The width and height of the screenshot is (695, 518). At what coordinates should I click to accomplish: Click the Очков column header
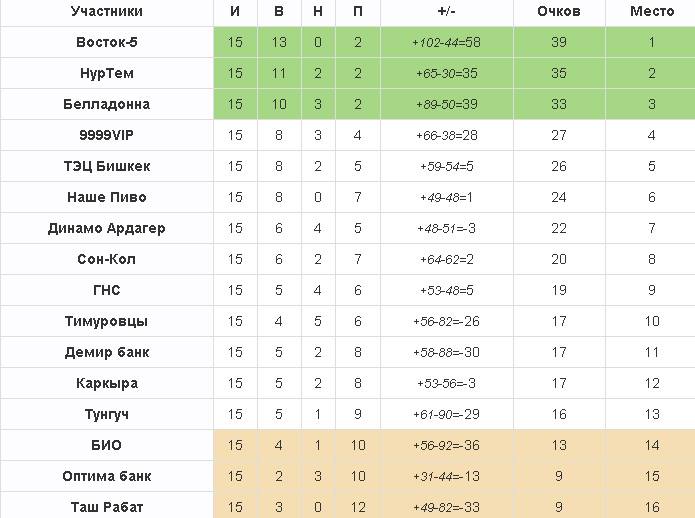558,12
